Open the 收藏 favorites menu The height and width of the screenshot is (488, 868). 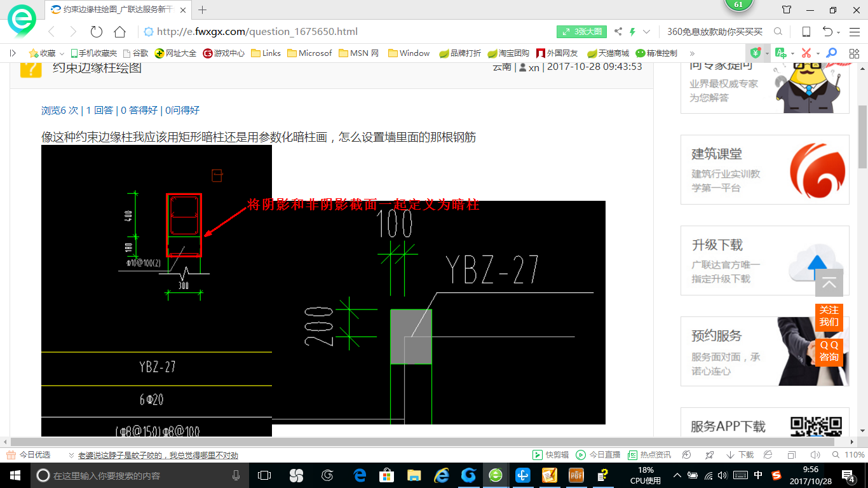coord(46,53)
